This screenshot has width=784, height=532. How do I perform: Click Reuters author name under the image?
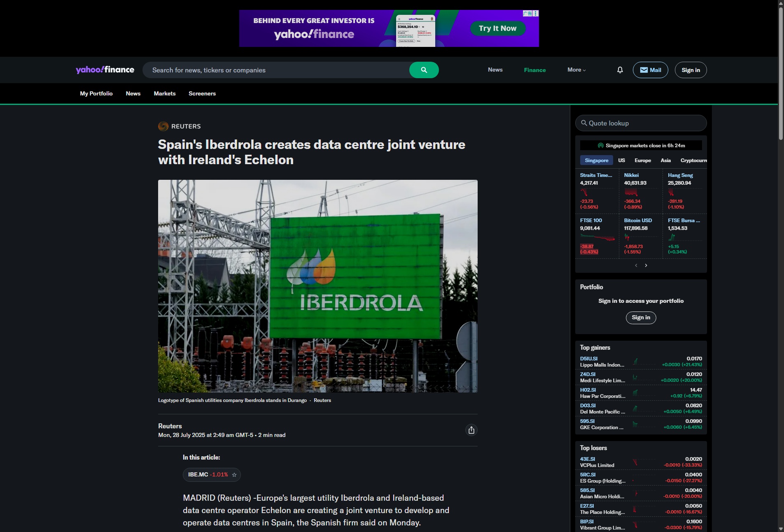170,426
